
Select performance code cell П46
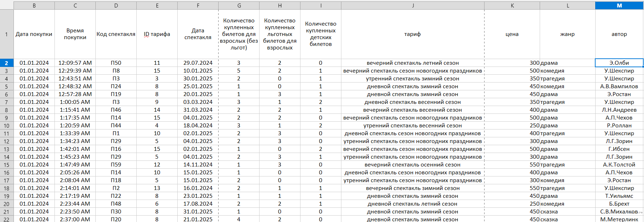116,110
